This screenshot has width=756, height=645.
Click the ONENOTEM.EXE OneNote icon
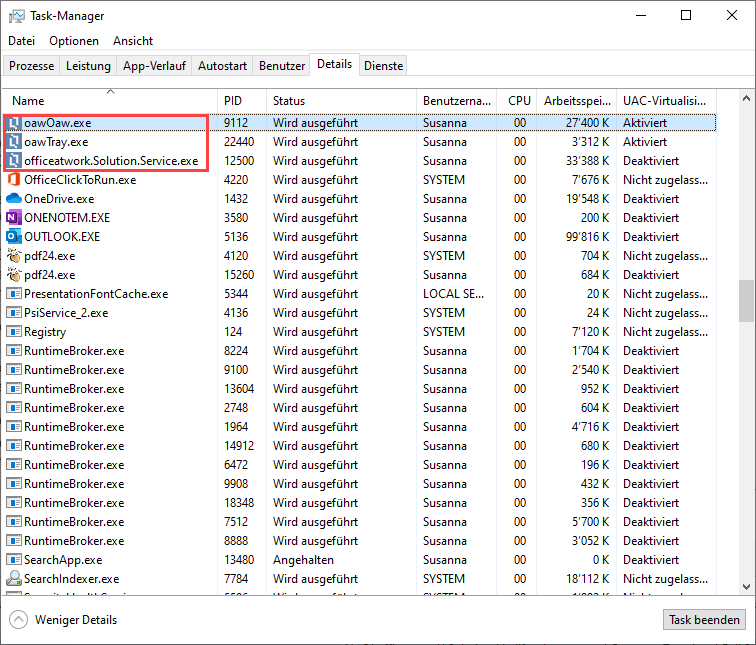click(14, 218)
